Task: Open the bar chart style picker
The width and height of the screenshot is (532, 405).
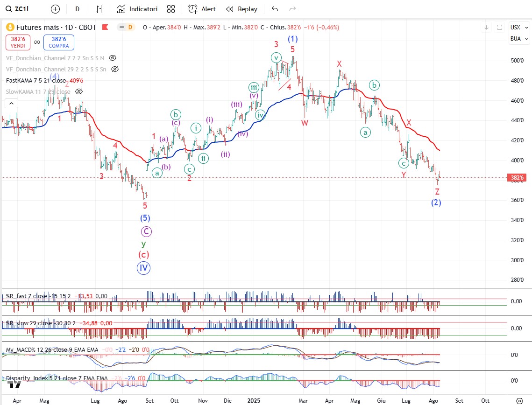Action: point(99,9)
